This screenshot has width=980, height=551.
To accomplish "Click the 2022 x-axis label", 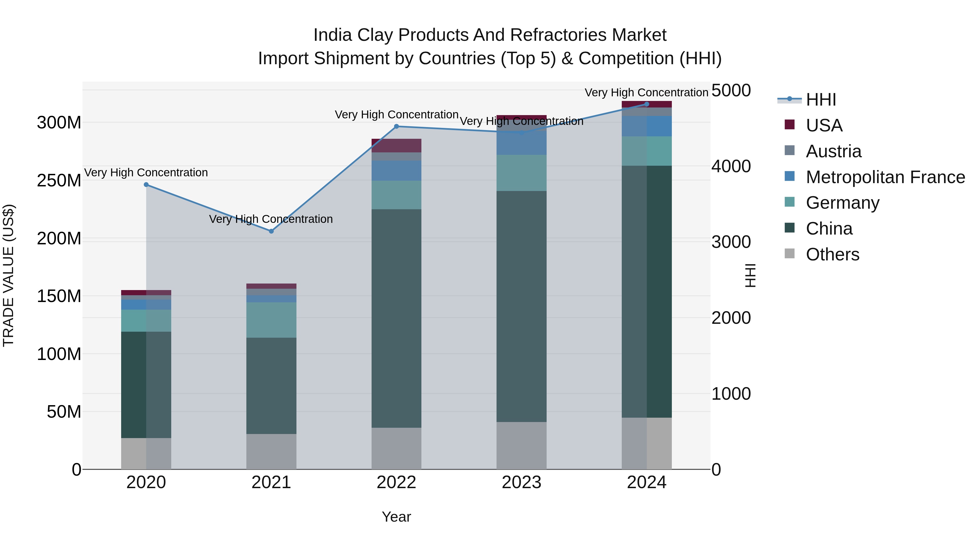I will pos(396,482).
